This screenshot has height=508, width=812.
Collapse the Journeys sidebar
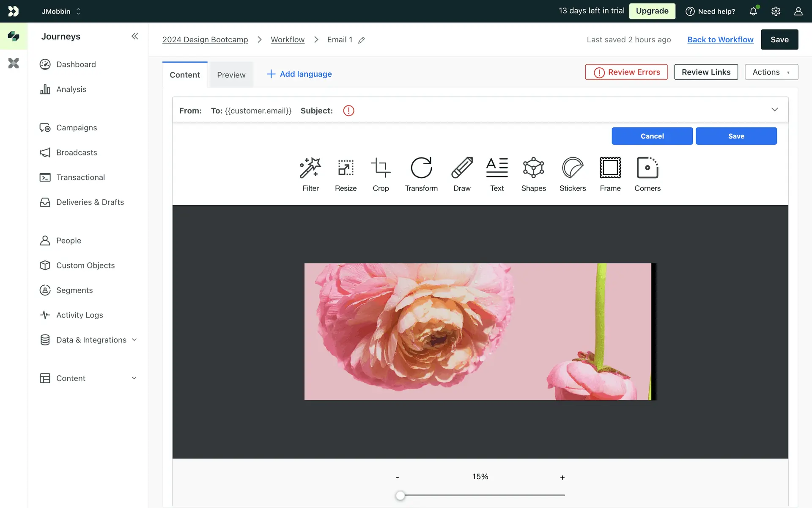tap(134, 36)
